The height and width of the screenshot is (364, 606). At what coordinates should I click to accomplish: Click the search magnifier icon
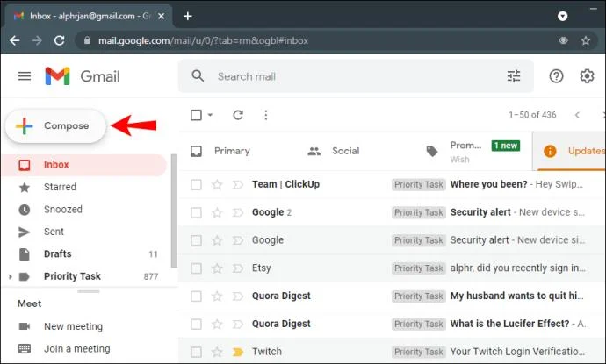(198, 75)
